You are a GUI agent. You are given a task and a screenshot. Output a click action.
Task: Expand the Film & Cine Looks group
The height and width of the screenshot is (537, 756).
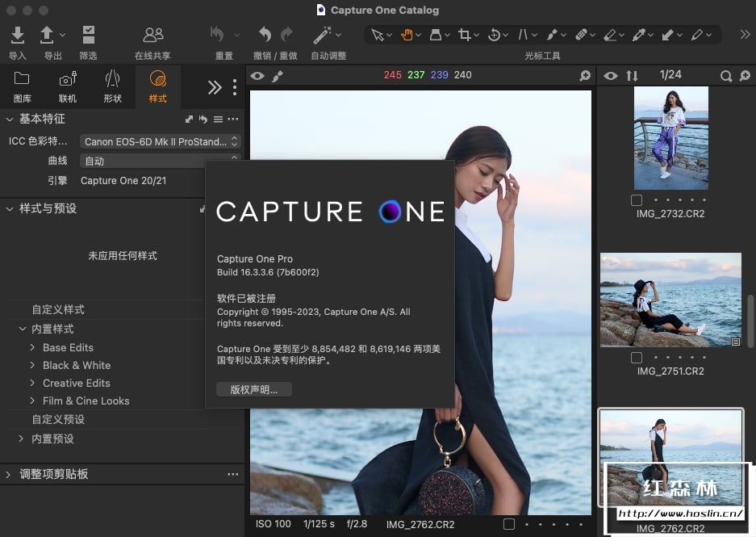pos(32,401)
